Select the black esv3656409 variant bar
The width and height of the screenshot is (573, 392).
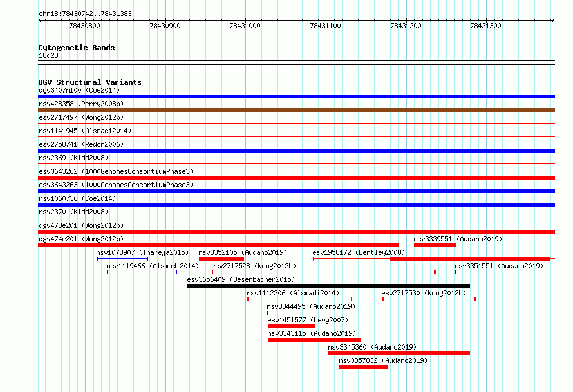pyautogui.click(x=328, y=286)
